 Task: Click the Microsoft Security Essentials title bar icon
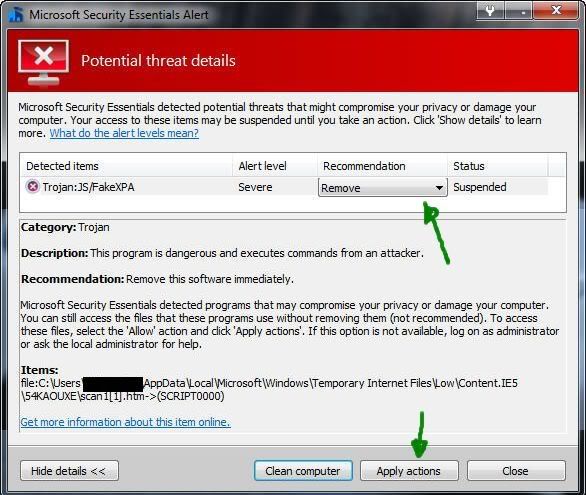click(16, 14)
